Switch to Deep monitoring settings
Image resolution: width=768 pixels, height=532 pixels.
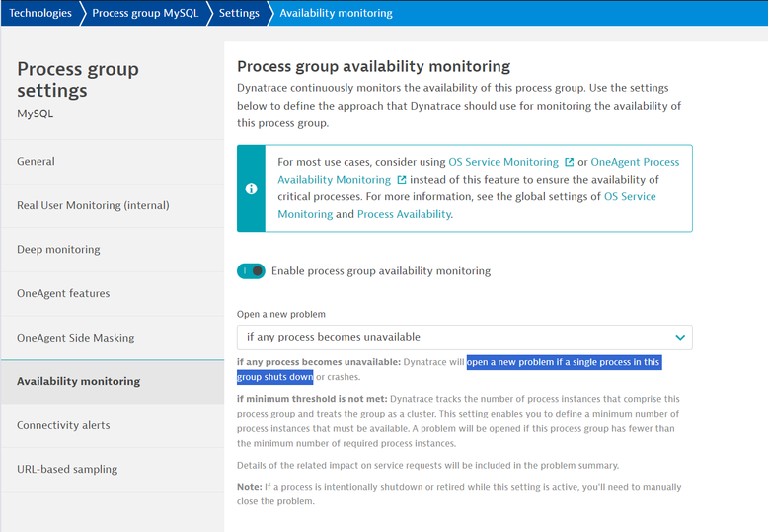click(x=58, y=250)
